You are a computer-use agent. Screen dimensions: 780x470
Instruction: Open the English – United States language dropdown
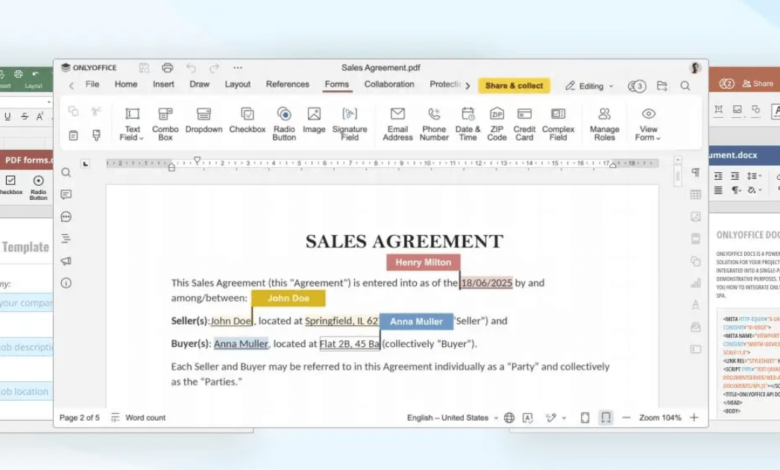pos(451,418)
